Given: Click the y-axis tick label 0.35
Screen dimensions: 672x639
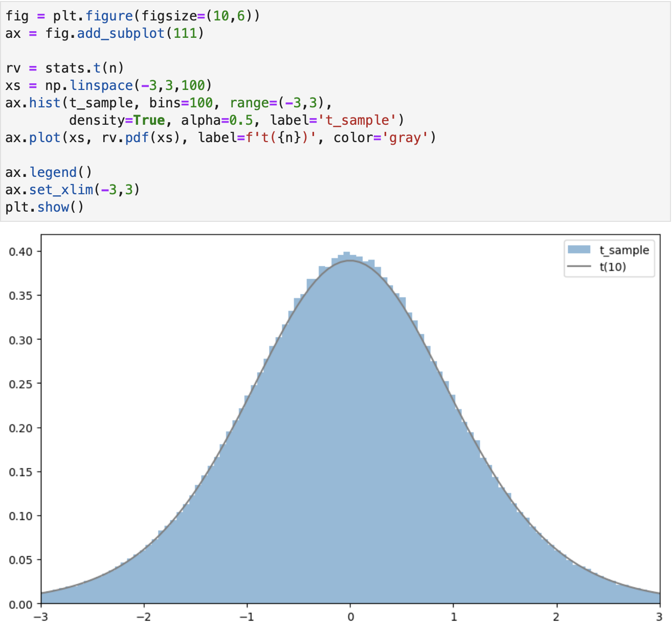Looking at the screenshot, I should [x=21, y=295].
